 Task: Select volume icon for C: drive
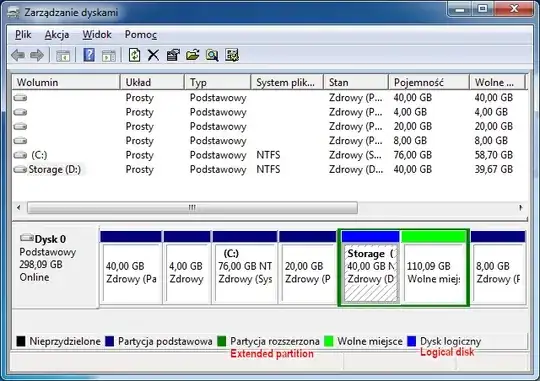20,155
